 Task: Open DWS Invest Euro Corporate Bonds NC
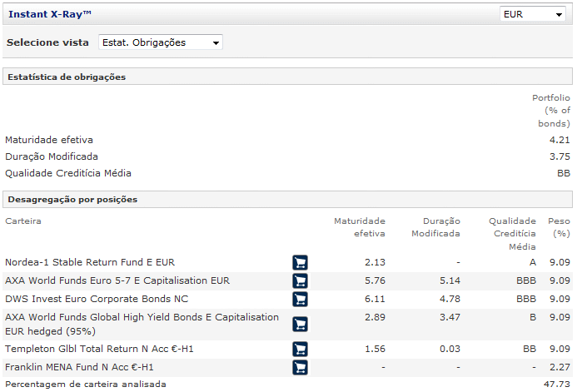tap(97, 299)
